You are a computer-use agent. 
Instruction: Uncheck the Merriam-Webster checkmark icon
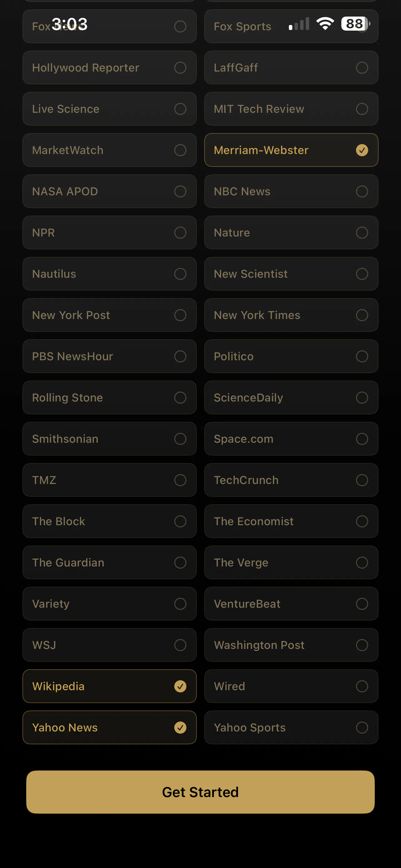(x=362, y=150)
